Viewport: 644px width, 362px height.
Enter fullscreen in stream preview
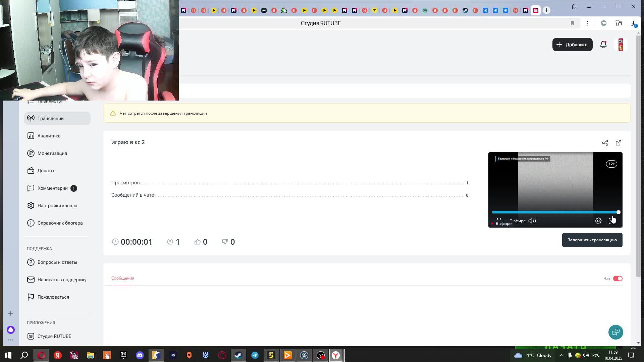coord(611,221)
